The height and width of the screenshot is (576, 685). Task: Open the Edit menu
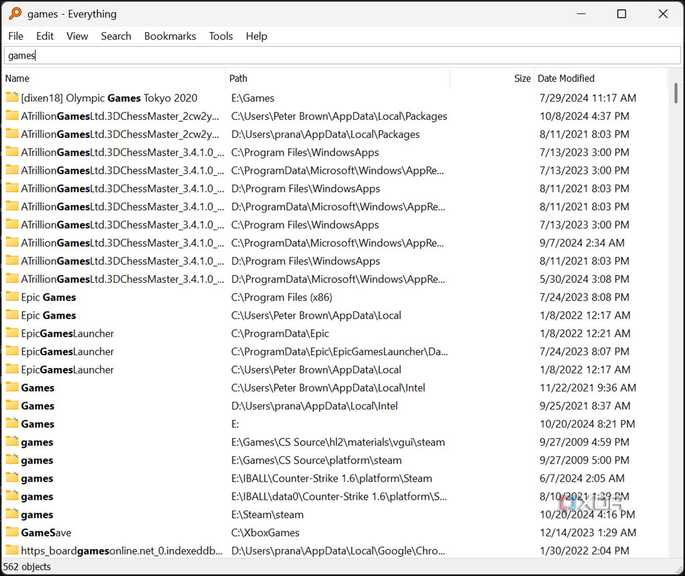click(x=45, y=36)
